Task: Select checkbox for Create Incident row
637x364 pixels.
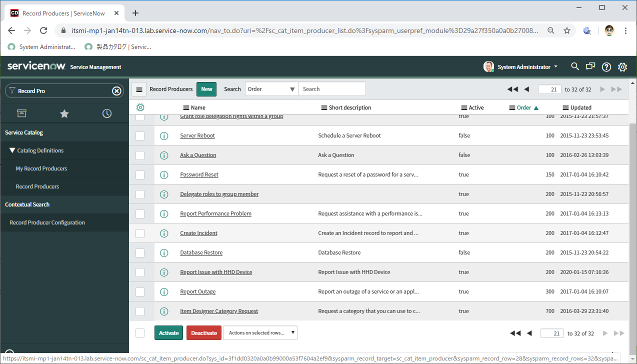Action: [140, 233]
